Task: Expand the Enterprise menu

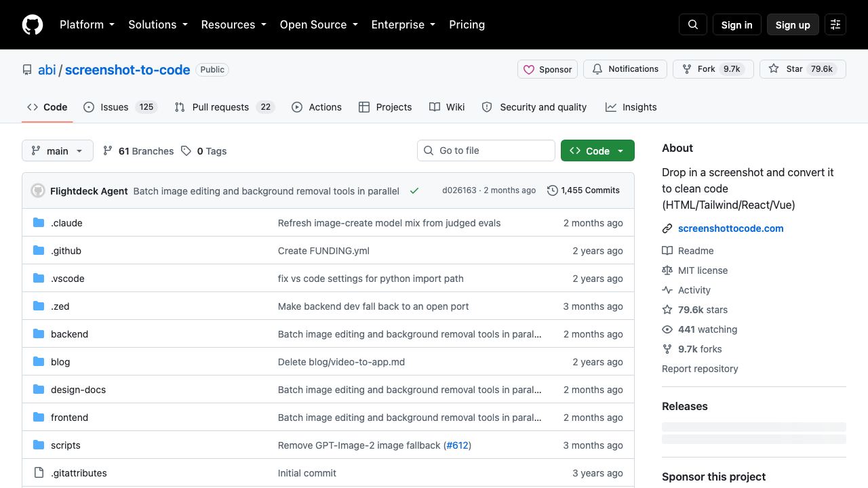Action: point(404,24)
